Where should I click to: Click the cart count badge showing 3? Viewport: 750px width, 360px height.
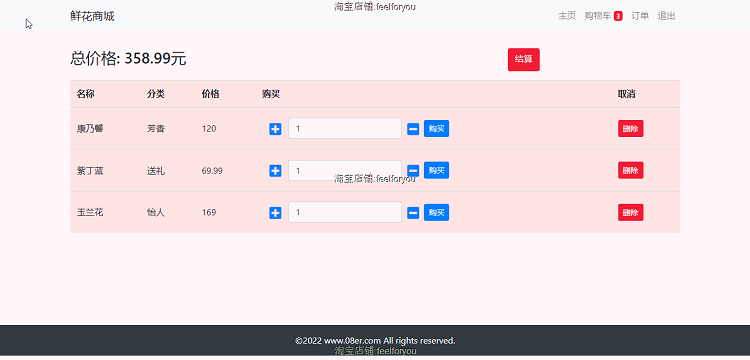(618, 16)
